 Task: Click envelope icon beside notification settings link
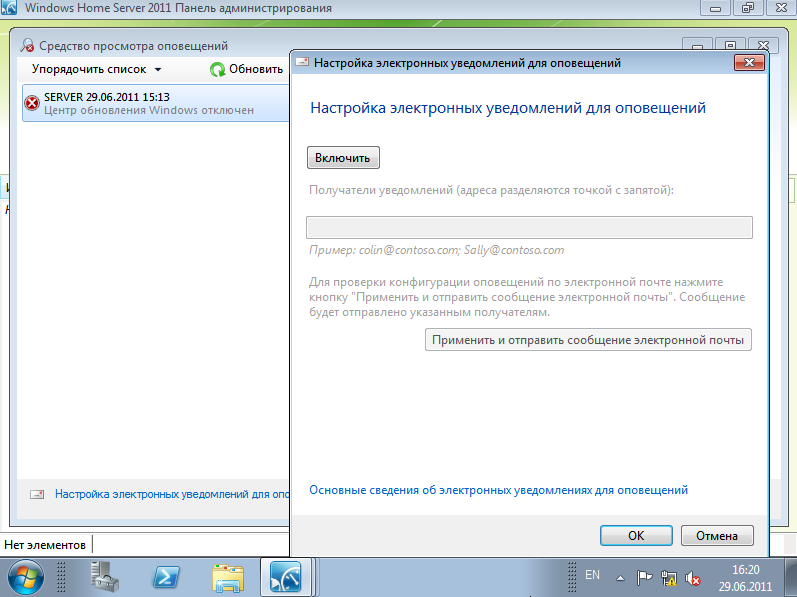pos(37,494)
